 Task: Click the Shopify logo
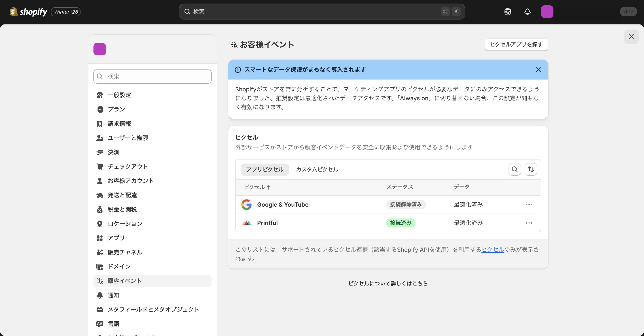click(28, 11)
